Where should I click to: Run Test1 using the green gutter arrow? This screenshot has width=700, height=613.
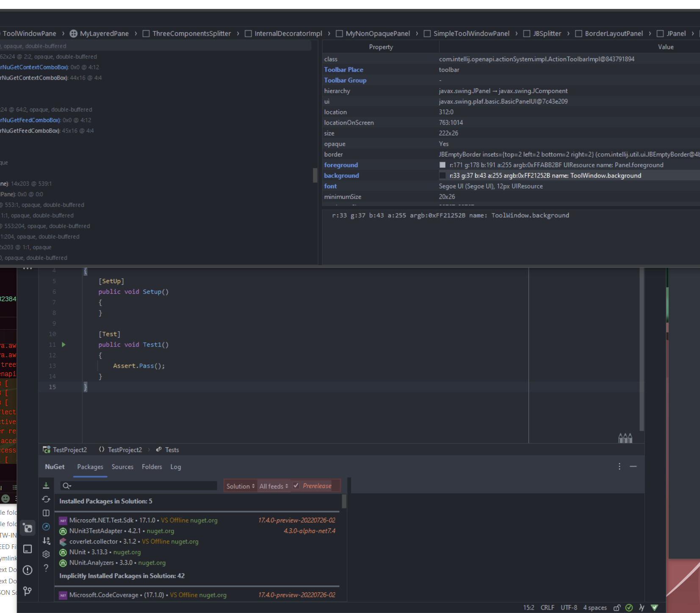64,344
